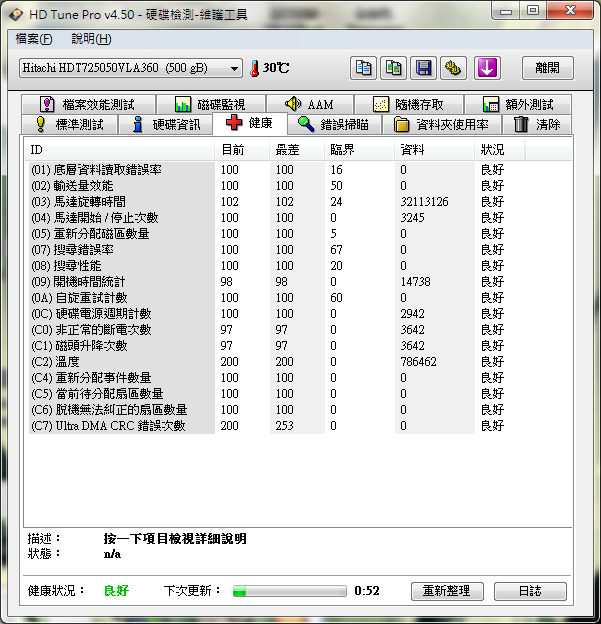Open the Hitachi HDT725050VLA360 drive dropdown
601x624 pixels.
coord(131,68)
